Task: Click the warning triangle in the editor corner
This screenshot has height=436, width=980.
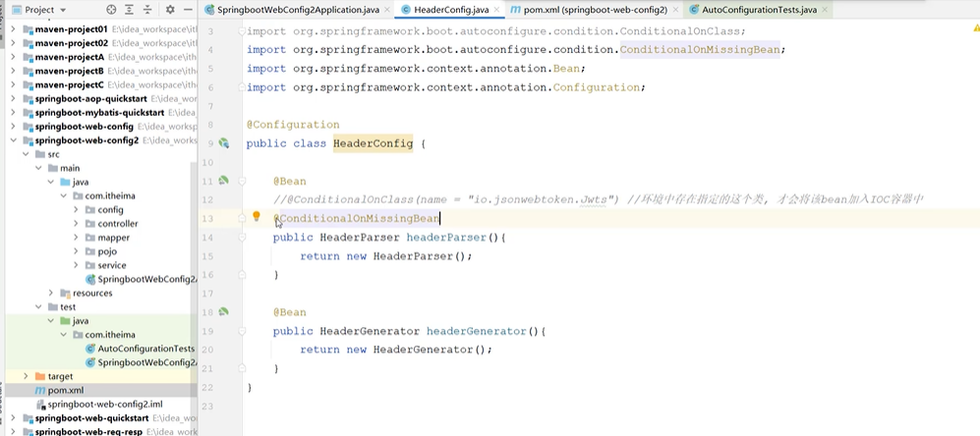Action: (x=976, y=28)
